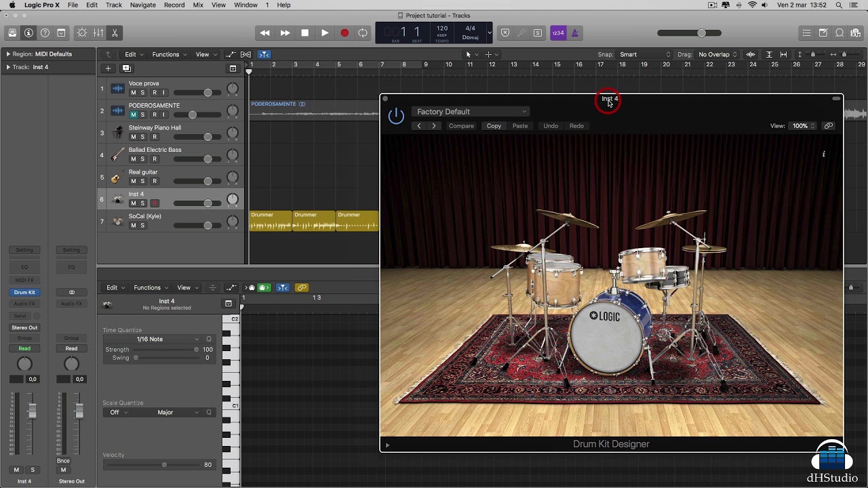Start recording with the Record button
This screenshot has width=868, height=488.
pyautogui.click(x=344, y=33)
